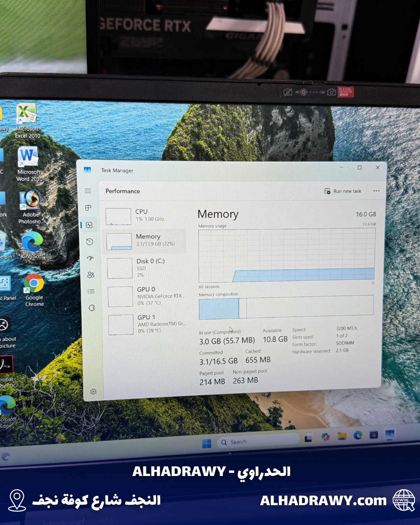This screenshot has height=525, width=420.
Task: Open the Processes page in Task Manager sidebar
Action: pyautogui.click(x=88, y=208)
